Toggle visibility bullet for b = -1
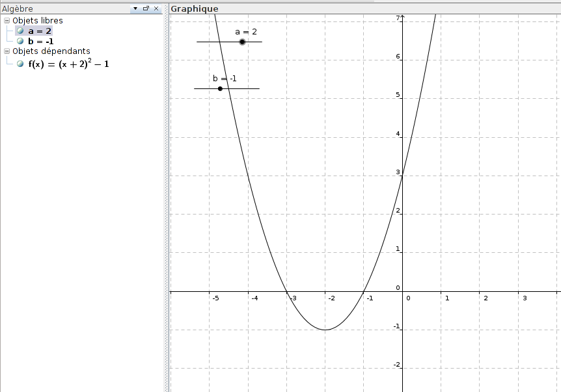561x392 pixels. coord(20,41)
